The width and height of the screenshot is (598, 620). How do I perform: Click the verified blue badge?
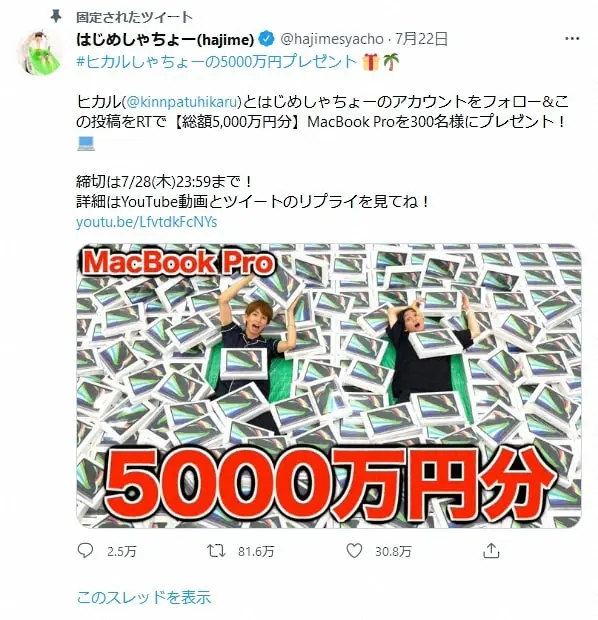tap(267, 39)
